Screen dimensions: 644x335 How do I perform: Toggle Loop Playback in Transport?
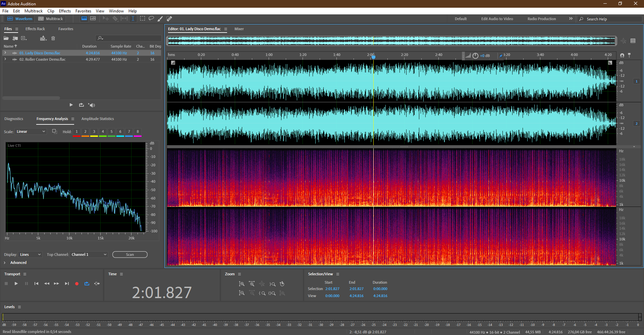tap(87, 284)
